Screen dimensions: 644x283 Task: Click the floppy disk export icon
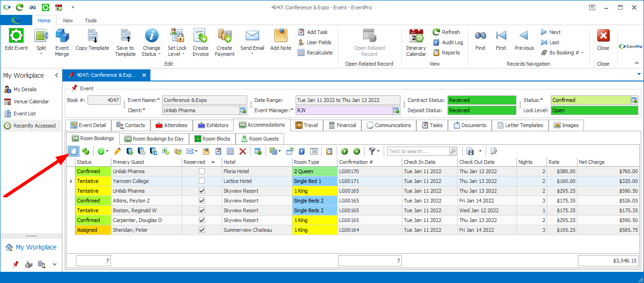coord(470,151)
